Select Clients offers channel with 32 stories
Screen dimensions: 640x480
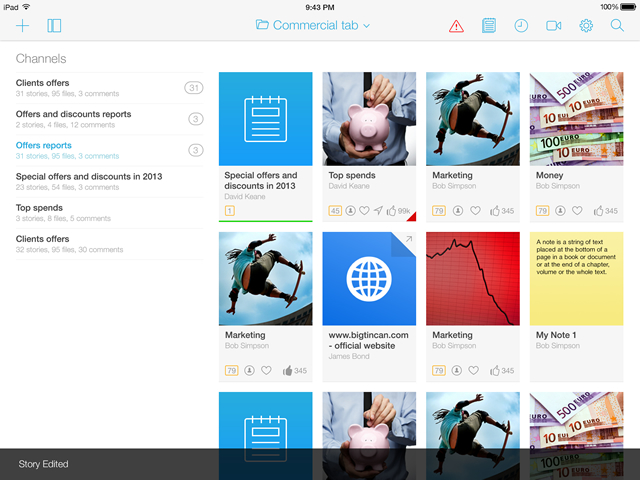tap(109, 244)
